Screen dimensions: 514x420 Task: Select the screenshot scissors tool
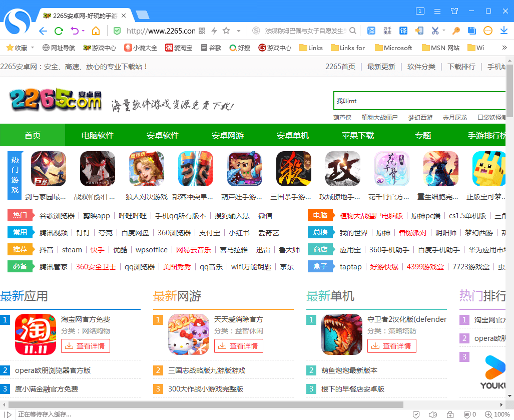coord(434,31)
